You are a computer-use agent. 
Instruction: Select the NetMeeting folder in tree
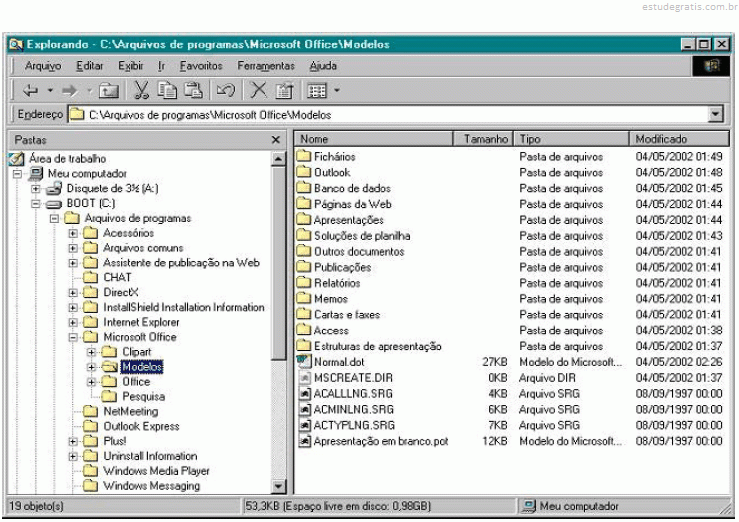click(x=131, y=411)
